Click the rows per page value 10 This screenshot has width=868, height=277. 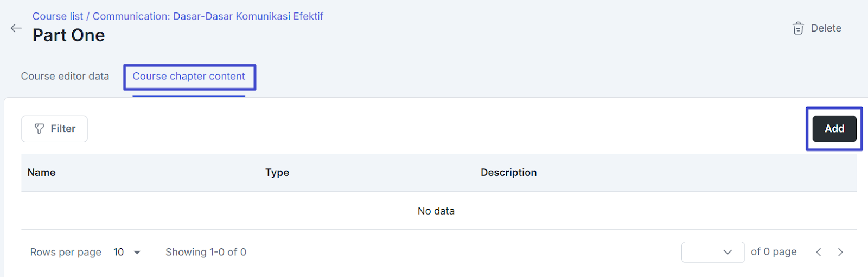point(119,252)
